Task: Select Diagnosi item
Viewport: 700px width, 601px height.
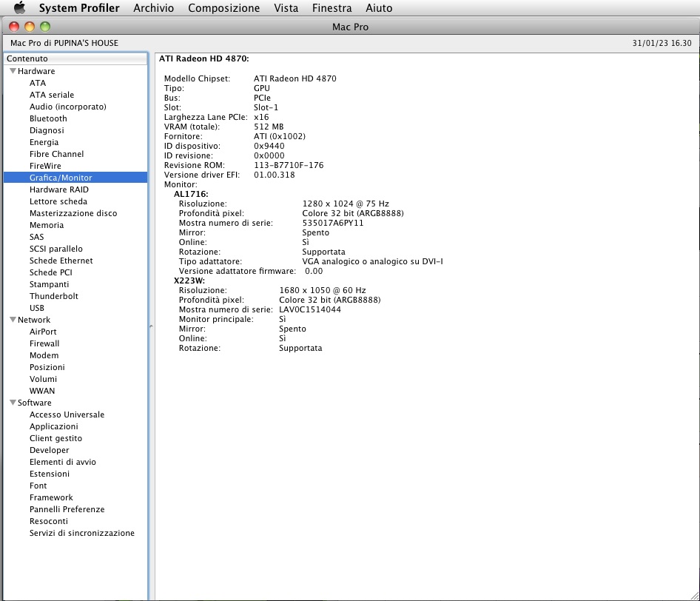Action: click(x=47, y=130)
